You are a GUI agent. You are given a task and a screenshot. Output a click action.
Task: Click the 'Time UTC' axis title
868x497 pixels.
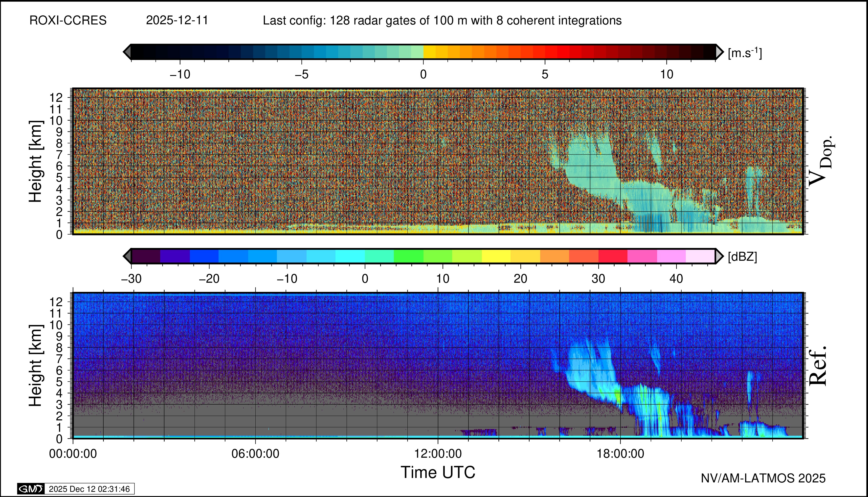(x=438, y=473)
